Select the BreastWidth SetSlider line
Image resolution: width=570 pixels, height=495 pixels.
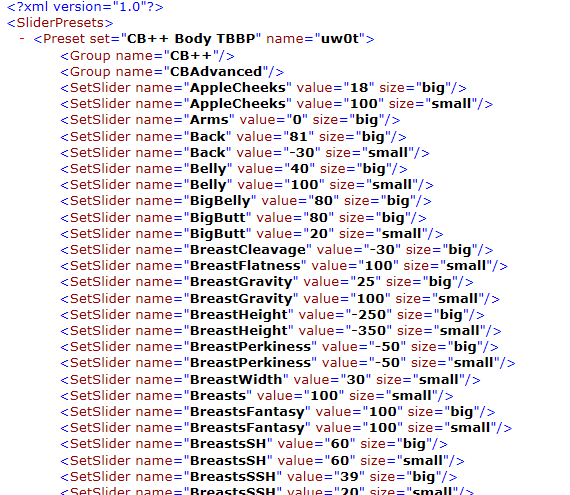pos(270,380)
